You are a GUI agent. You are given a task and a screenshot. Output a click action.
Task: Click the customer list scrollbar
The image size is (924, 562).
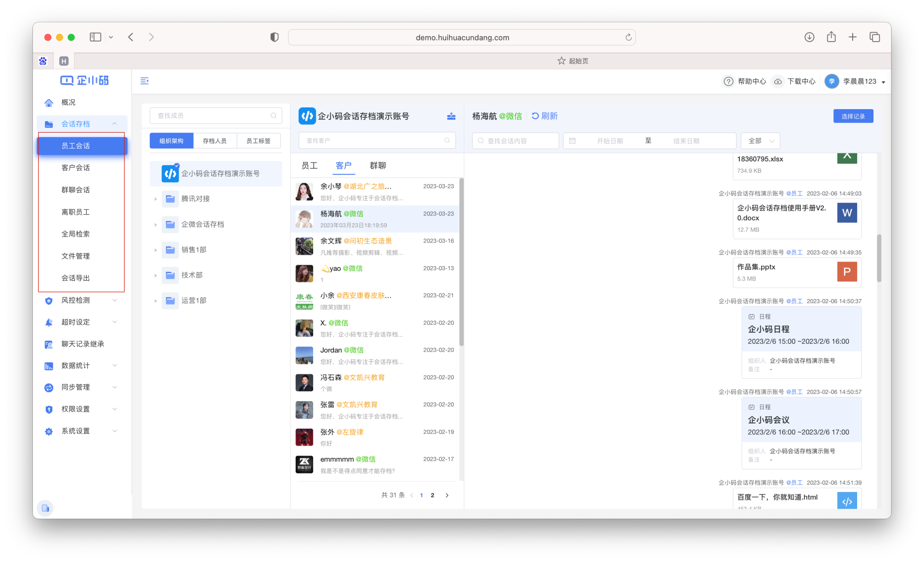(x=461, y=262)
